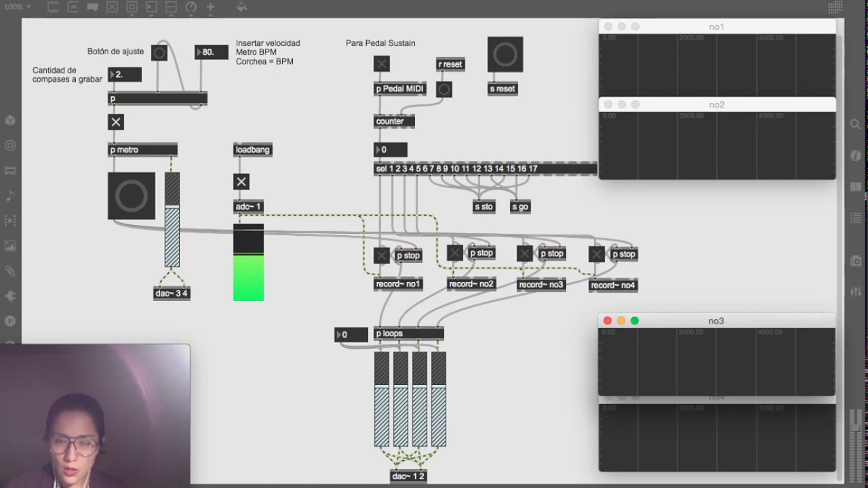Screen dimensions: 868x488
Task: Open the Images browser icon in left sidebar
Action: tap(10, 245)
